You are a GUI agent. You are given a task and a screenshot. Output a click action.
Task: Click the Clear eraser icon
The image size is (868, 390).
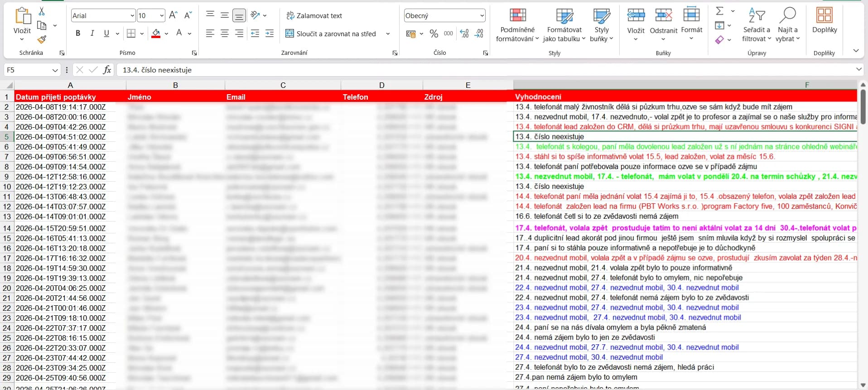[719, 40]
